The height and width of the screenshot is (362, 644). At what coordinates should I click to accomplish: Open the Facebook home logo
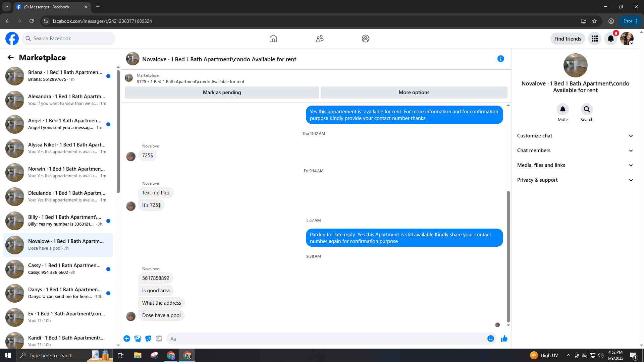(x=12, y=39)
